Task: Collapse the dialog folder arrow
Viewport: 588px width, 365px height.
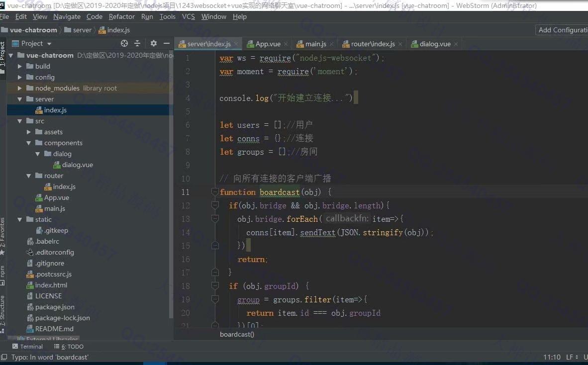Action: [37, 154]
